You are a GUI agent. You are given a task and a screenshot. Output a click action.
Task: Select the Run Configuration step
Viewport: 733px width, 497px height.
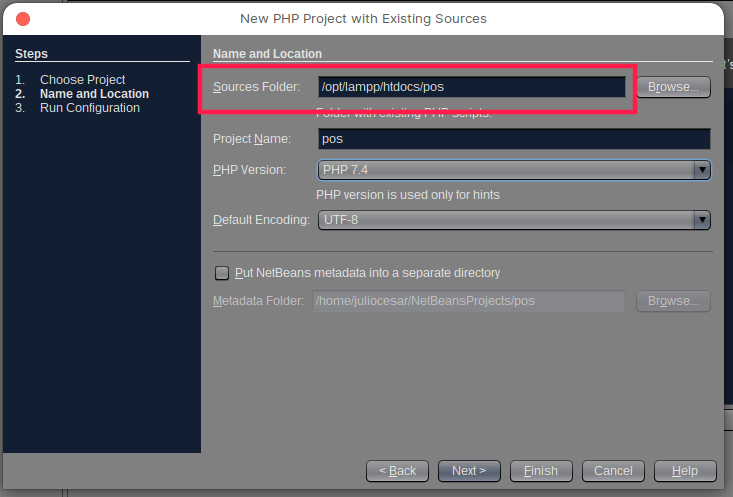pyautogui.click(x=89, y=108)
